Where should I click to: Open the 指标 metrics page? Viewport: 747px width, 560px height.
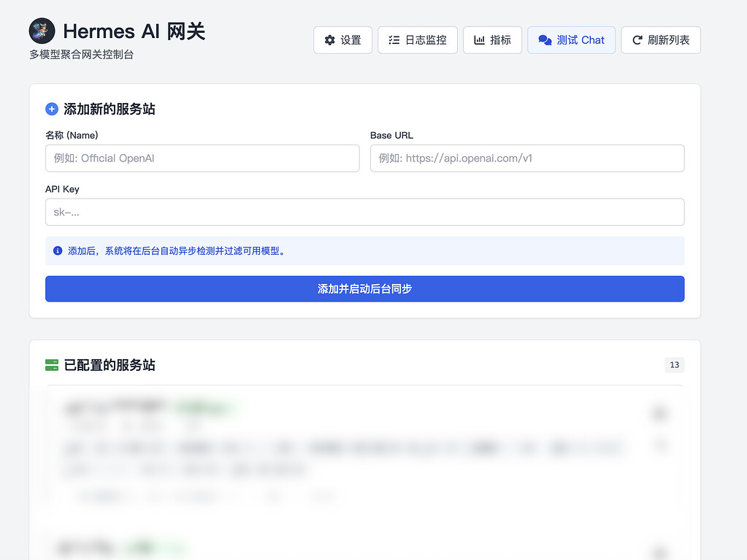492,40
